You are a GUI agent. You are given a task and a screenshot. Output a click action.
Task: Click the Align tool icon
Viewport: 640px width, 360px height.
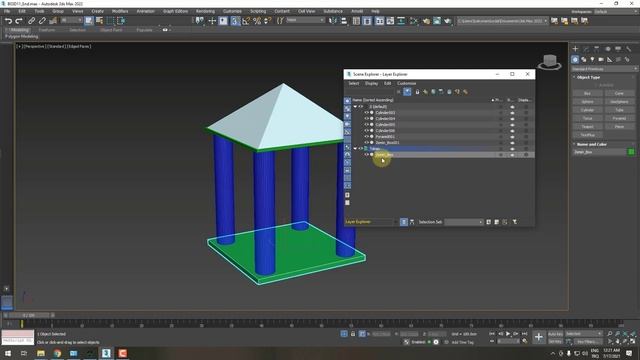click(344, 21)
